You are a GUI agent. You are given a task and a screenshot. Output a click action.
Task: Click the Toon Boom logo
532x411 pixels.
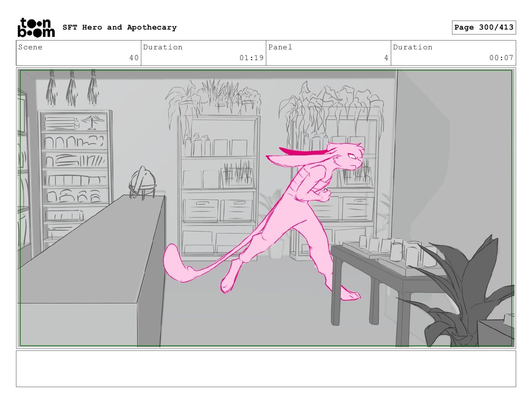click(36, 28)
